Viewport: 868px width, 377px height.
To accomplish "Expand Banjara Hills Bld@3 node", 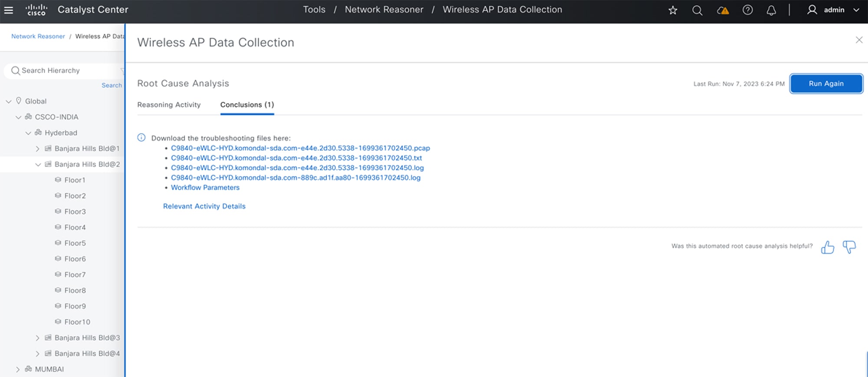I will pyautogui.click(x=37, y=338).
